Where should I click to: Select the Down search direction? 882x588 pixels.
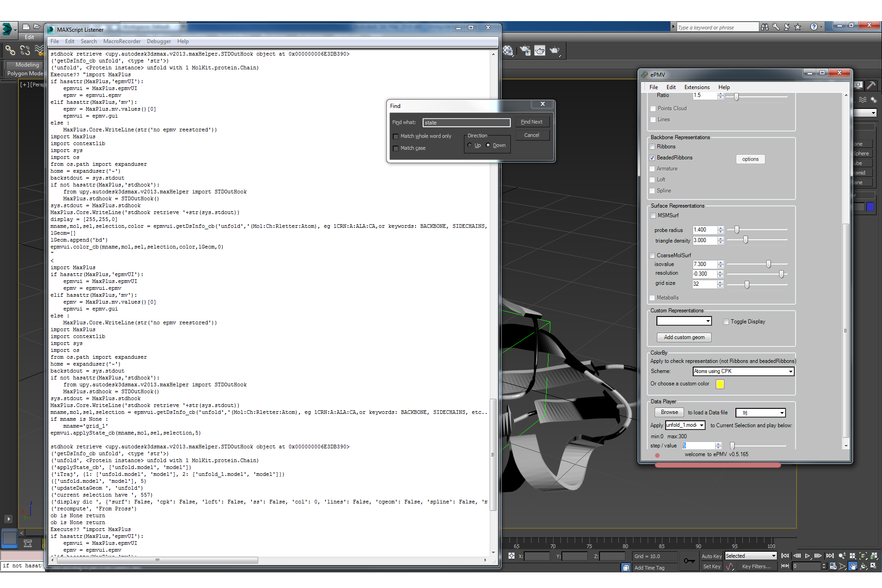coord(488,145)
